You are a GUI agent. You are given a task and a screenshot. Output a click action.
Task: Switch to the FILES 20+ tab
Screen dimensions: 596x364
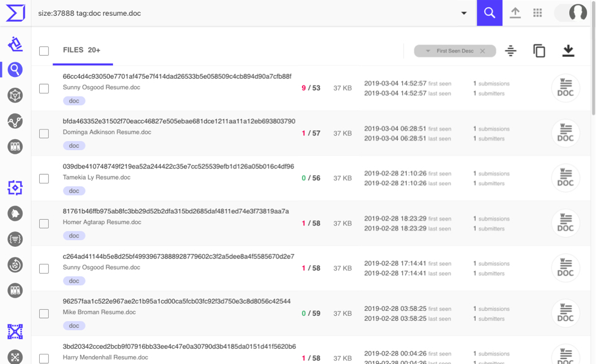coord(82,50)
